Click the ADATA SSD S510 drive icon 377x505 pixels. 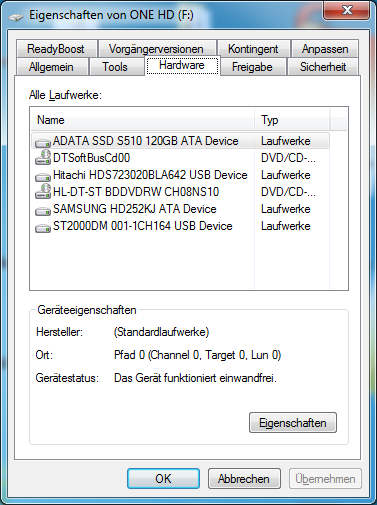(43, 143)
